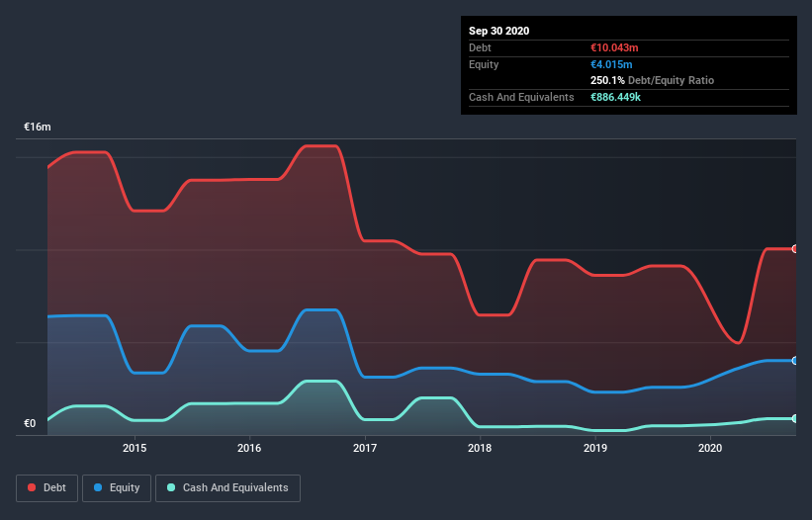Select the Debt endpoint marker on chart

coord(795,249)
